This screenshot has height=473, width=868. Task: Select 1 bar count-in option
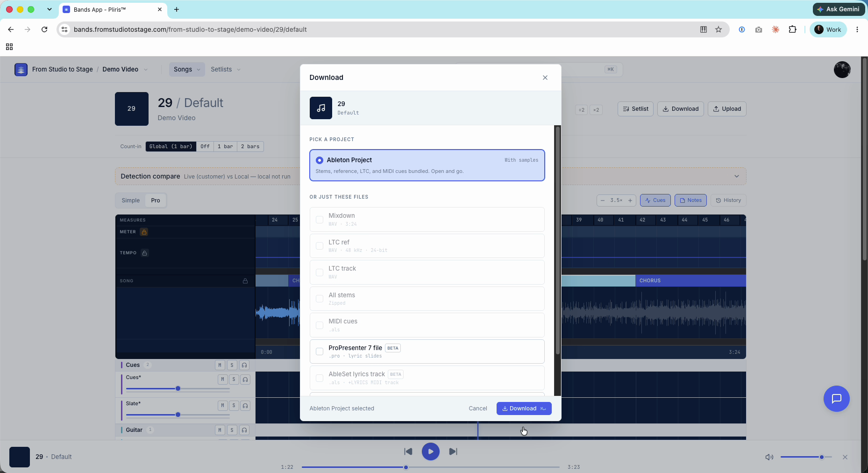(x=225, y=146)
